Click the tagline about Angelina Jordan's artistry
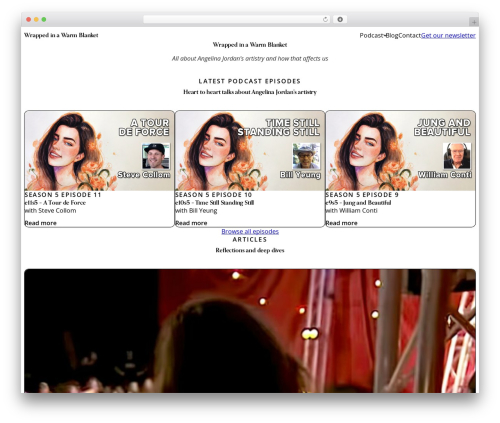 [250, 59]
